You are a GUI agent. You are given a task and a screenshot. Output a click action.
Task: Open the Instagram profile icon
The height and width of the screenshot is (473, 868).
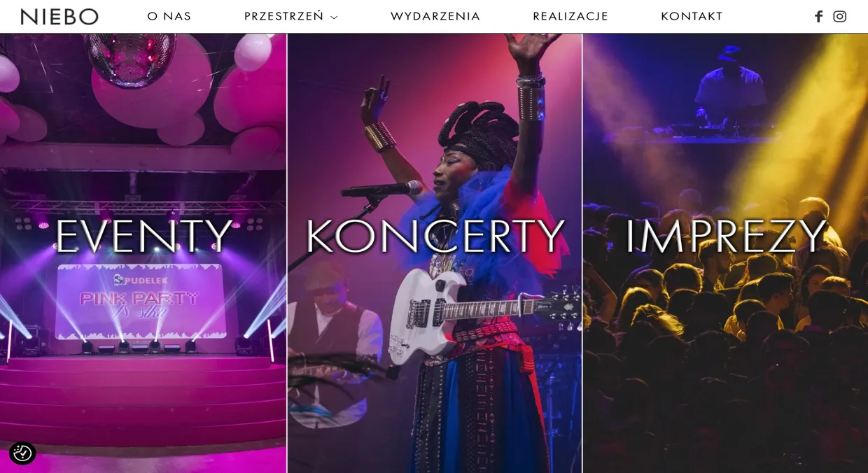click(x=840, y=16)
